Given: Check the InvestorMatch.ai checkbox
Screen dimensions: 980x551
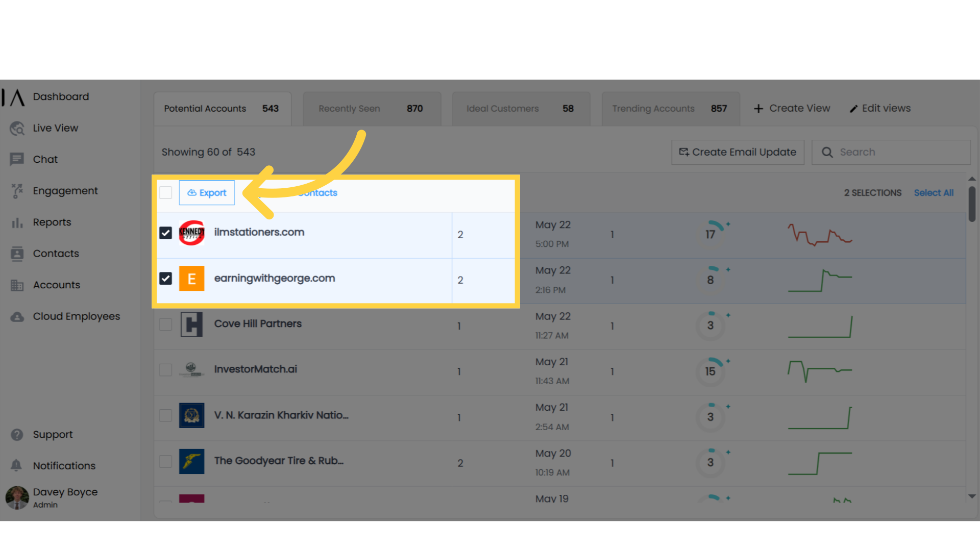Looking at the screenshot, I should click(165, 370).
